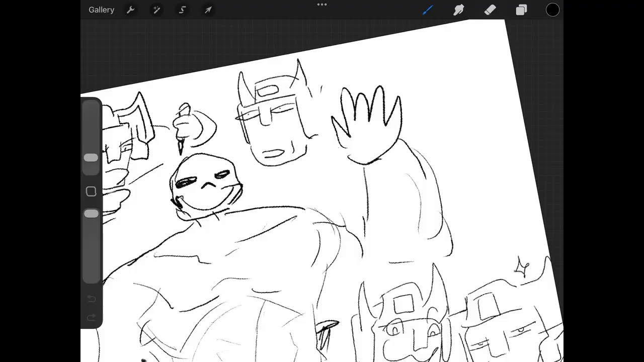Select the Eraser tool
Image resolution: width=644 pixels, height=362 pixels.
490,10
